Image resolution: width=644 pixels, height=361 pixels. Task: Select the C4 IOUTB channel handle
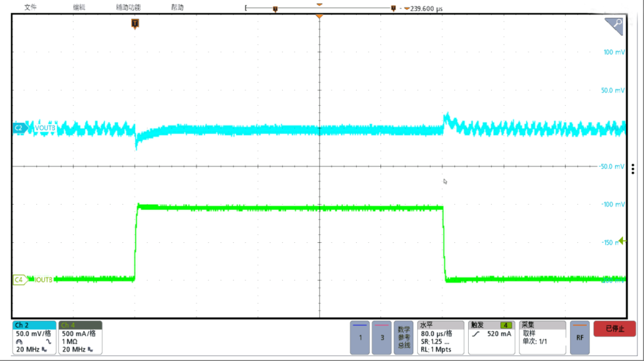point(20,280)
